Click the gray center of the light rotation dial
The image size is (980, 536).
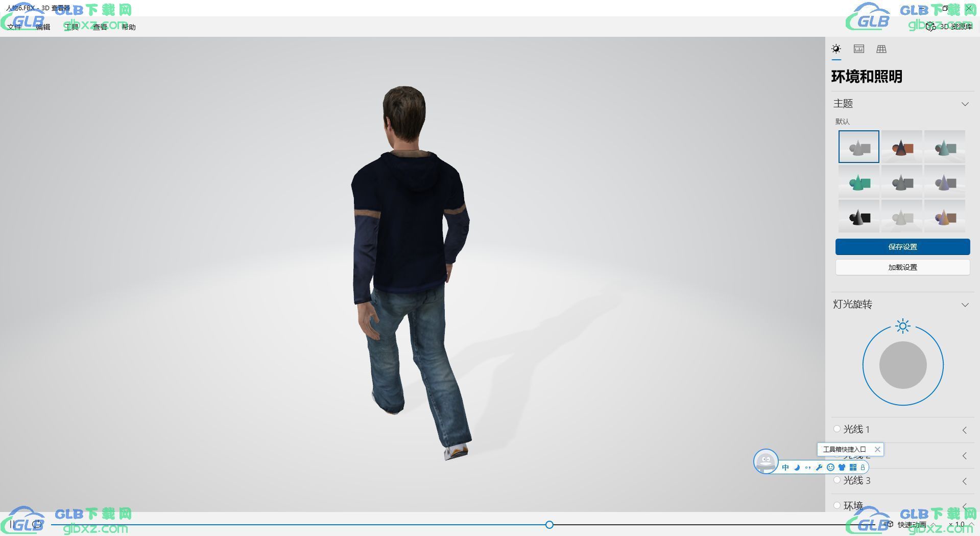903,365
